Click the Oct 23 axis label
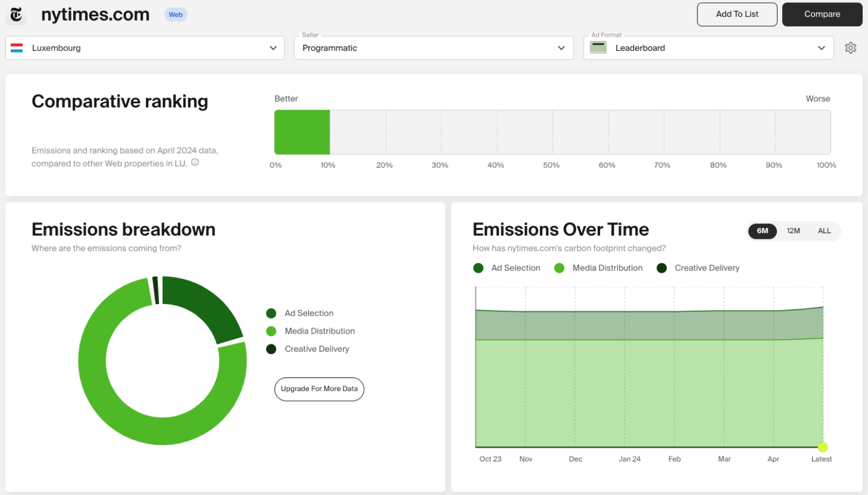 [490, 459]
